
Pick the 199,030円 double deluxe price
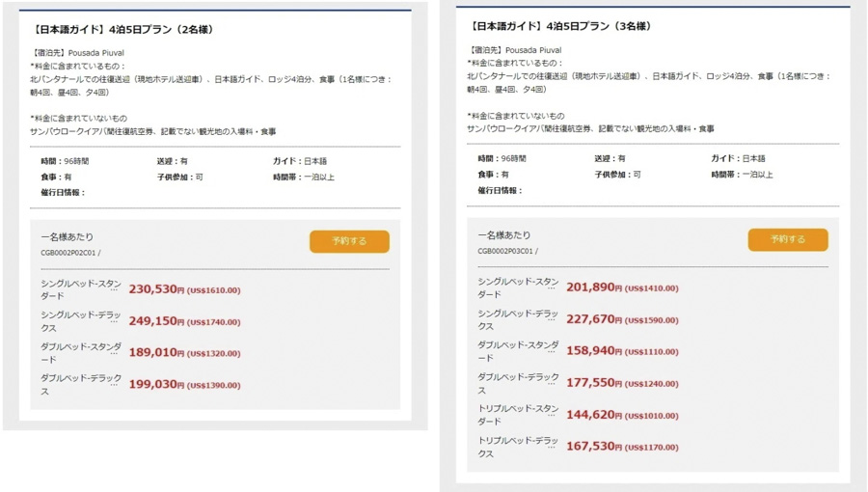tap(155, 385)
